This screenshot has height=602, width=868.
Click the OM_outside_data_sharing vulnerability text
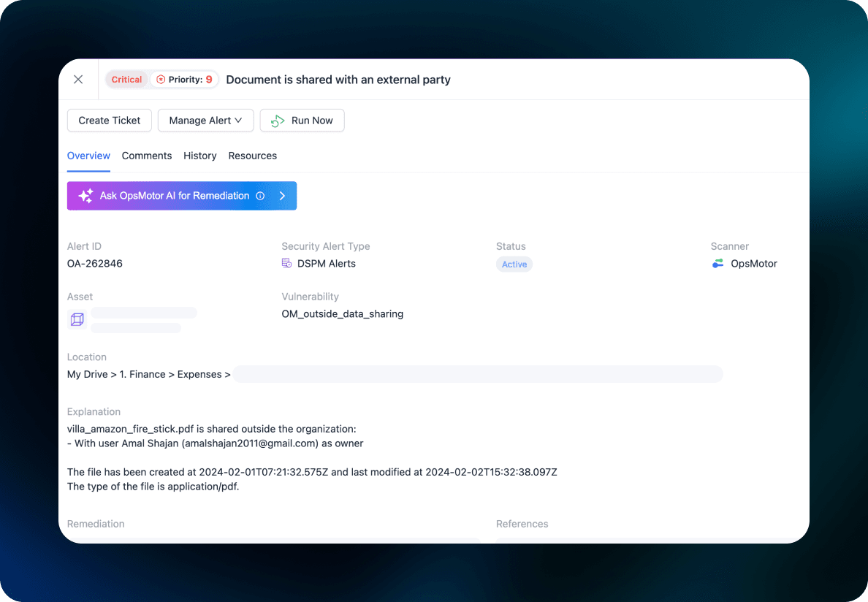(342, 314)
